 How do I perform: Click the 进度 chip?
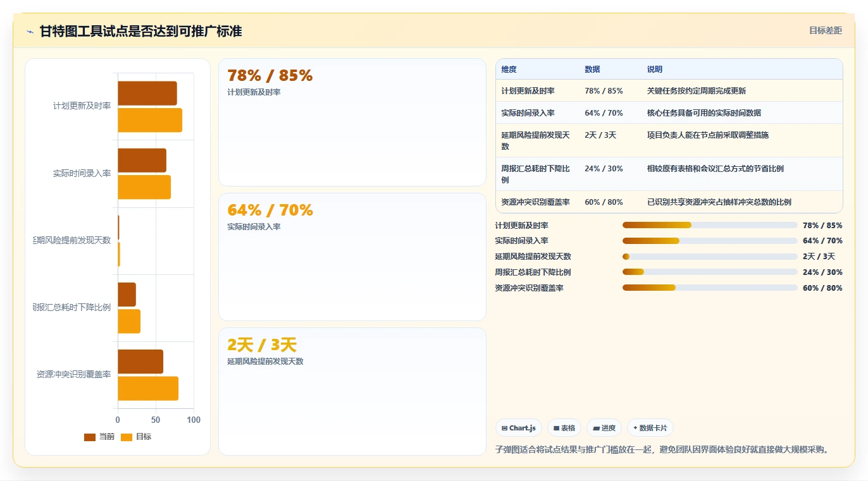(x=604, y=428)
